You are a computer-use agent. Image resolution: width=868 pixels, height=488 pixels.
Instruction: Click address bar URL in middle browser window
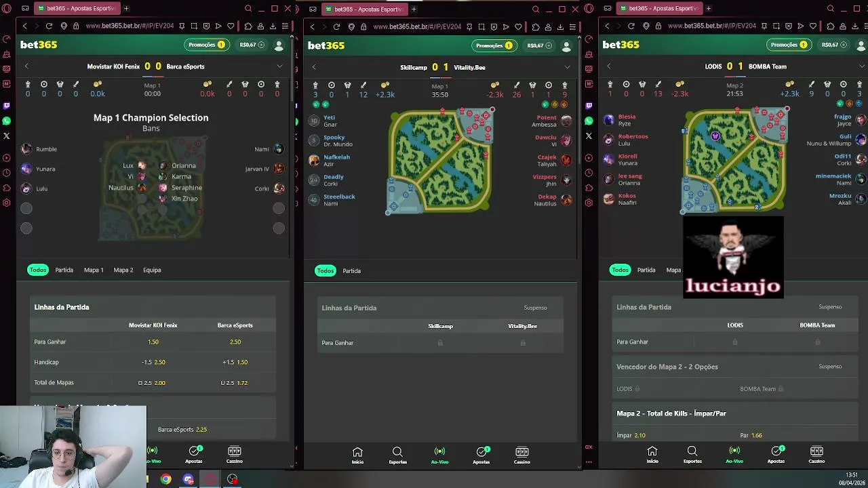pos(417,26)
